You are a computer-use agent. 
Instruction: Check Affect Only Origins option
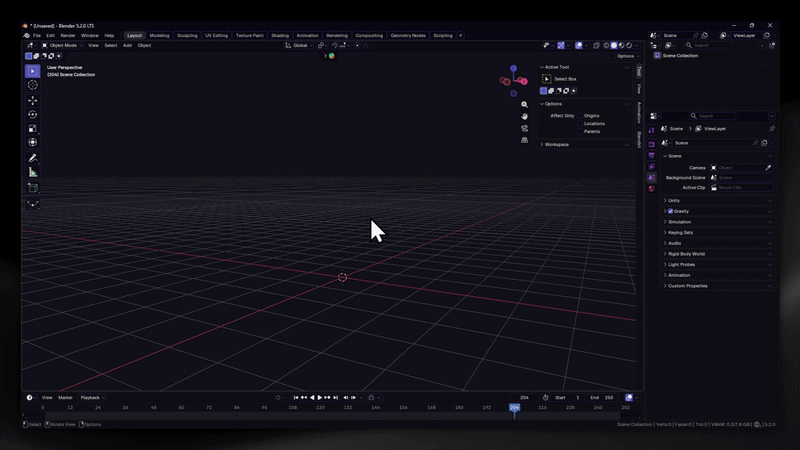pos(580,116)
